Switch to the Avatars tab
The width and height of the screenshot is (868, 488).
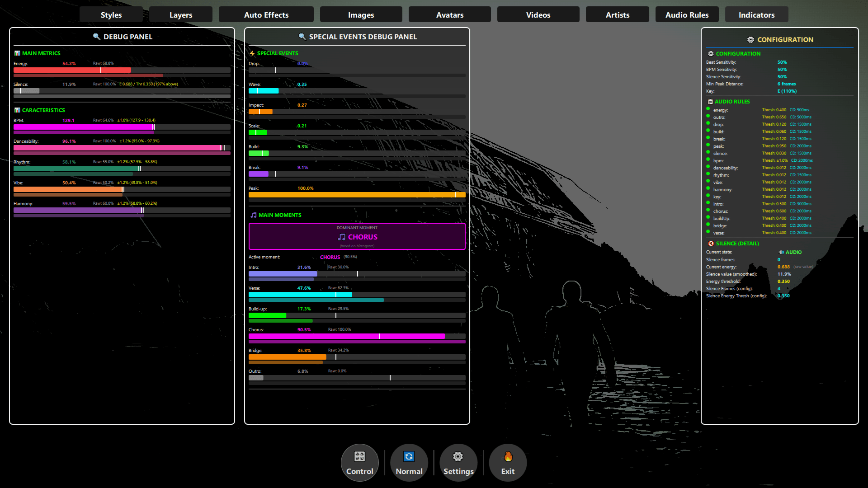(x=449, y=14)
